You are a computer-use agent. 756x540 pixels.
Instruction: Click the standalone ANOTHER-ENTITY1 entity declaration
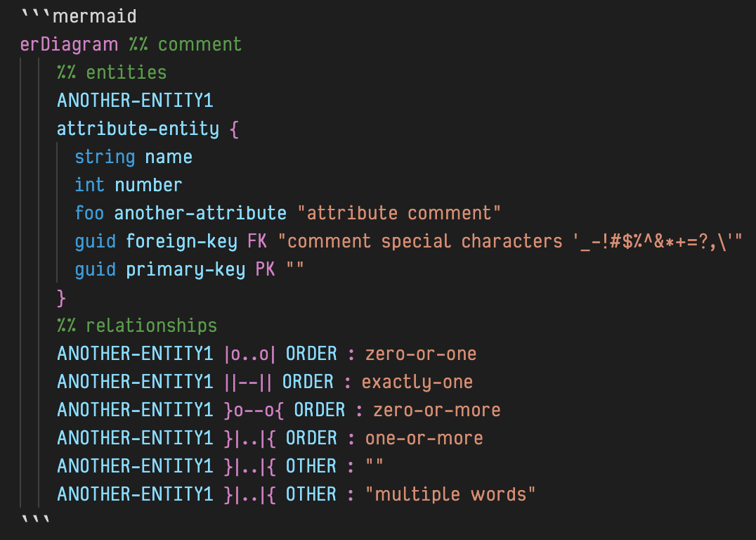pyautogui.click(x=135, y=101)
